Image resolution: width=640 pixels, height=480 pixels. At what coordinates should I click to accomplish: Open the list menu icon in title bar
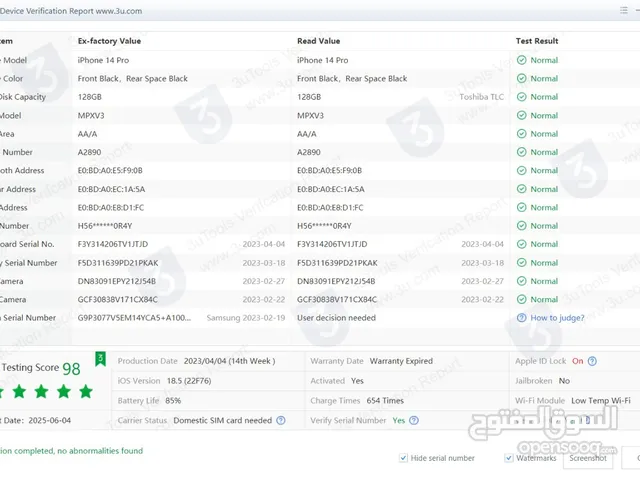tap(624, 10)
